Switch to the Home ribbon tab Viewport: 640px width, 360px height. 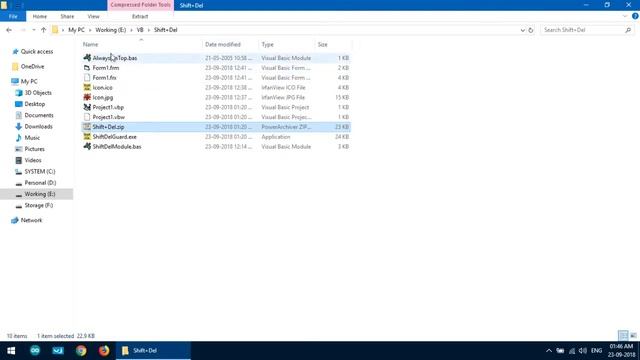[x=40, y=16]
